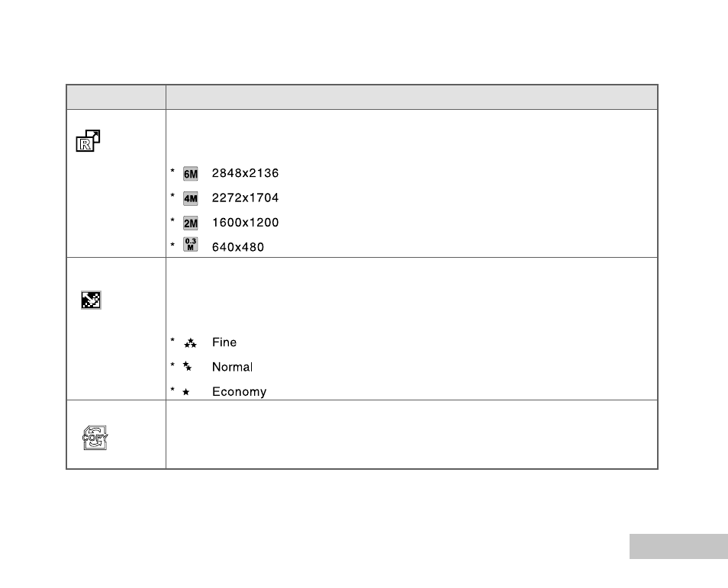Choose the 1600x1200 resolution text
728x588 pixels.
[x=245, y=222]
